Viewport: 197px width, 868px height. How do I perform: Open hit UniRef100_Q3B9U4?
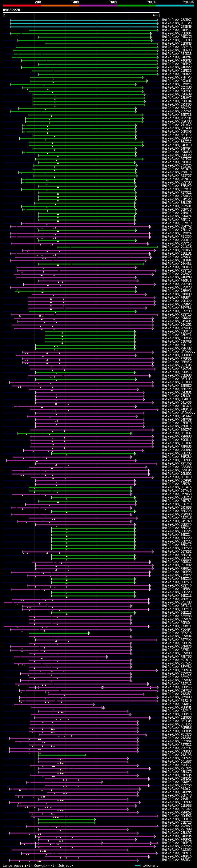[177, 33]
